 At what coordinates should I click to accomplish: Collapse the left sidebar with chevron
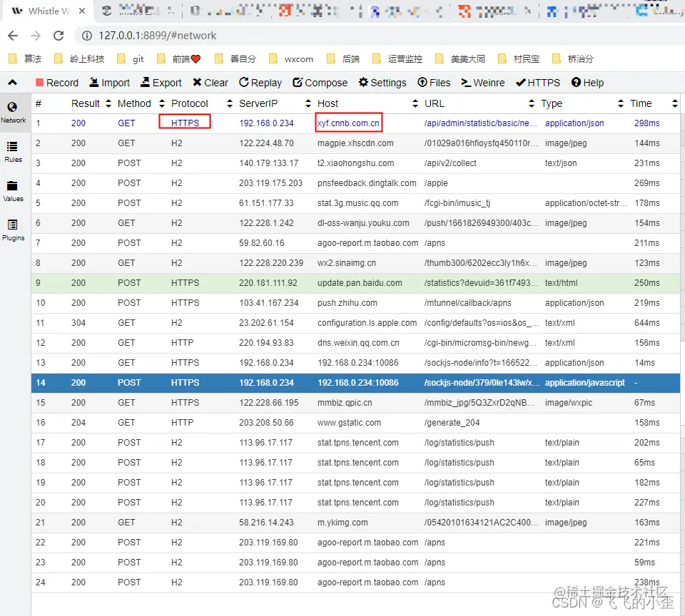click(x=13, y=82)
